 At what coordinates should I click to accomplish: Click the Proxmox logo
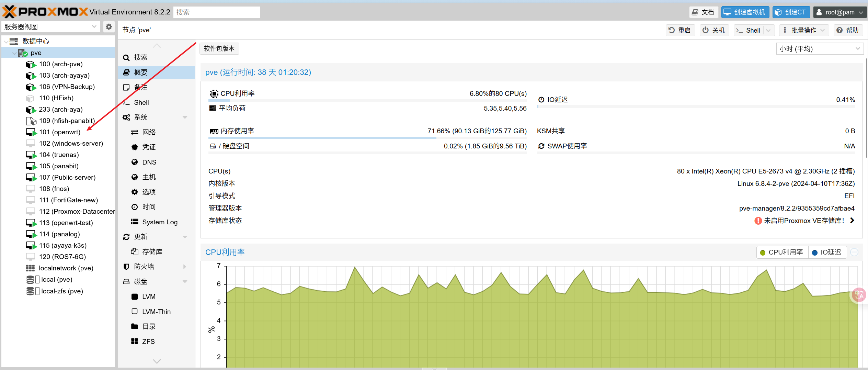[x=45, y=12]
